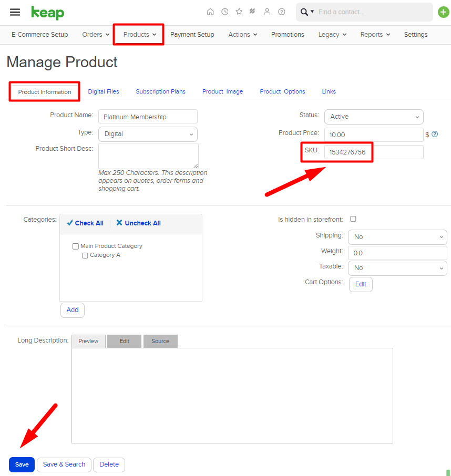Expand the Reports menu dropdown
The width and height of the screenshot is (451, 476).
point(375,35)
